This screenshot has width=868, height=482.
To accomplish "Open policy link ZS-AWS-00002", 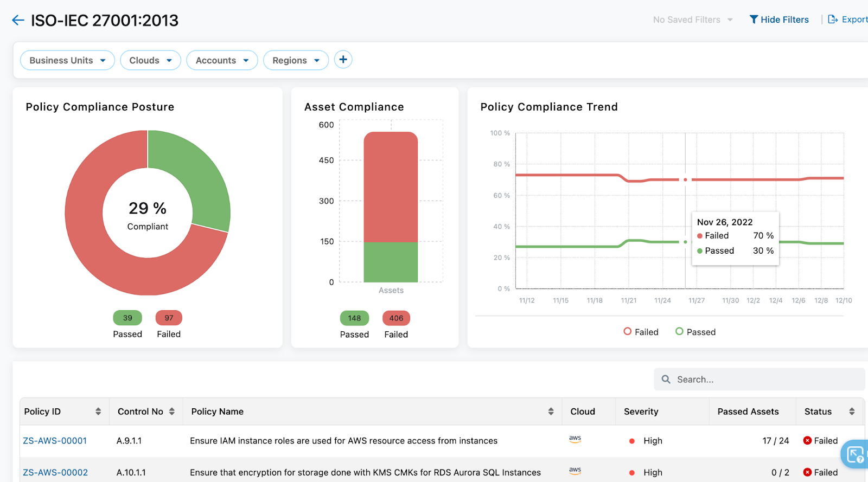I will click(55, 472).
